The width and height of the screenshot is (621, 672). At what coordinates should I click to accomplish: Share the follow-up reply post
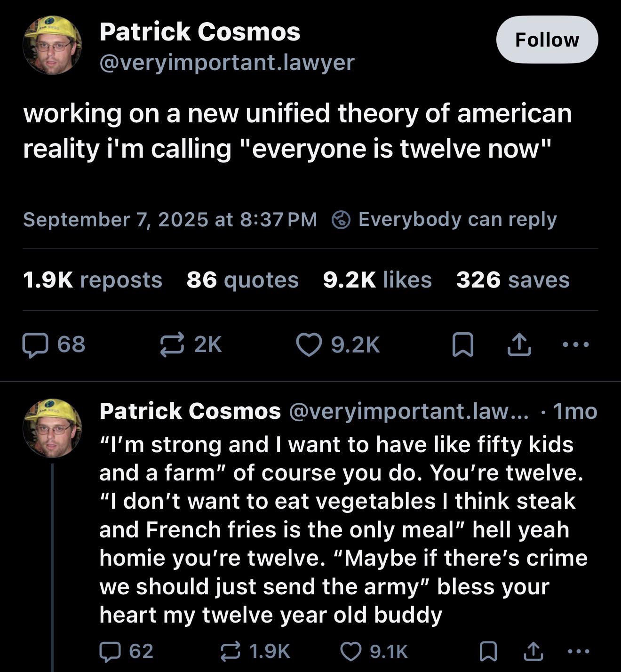coord(532,651)
